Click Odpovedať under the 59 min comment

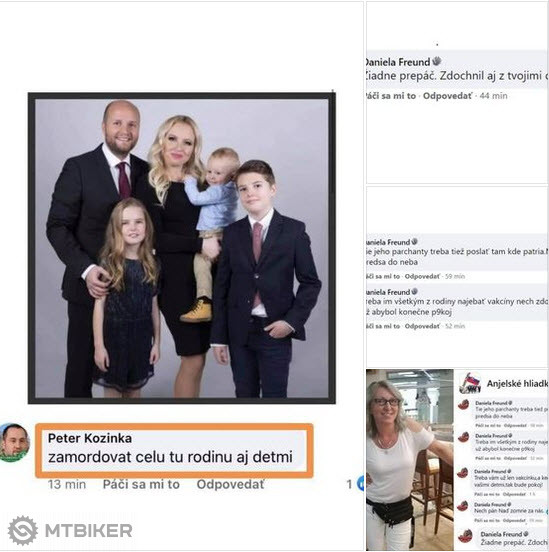tap(422, 276)
